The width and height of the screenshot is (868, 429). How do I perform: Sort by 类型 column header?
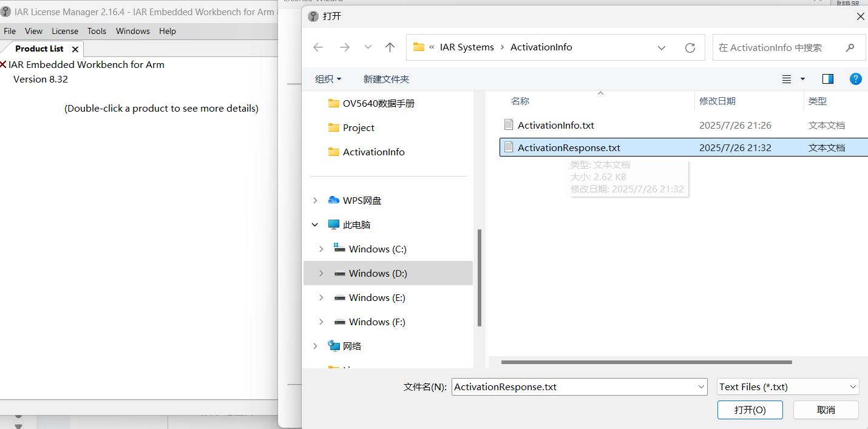tap(818, 101)
